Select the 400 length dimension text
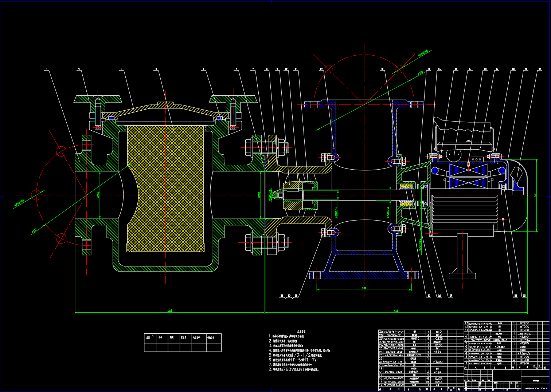This screenshot has height=392, width=551. coord(169,311)
